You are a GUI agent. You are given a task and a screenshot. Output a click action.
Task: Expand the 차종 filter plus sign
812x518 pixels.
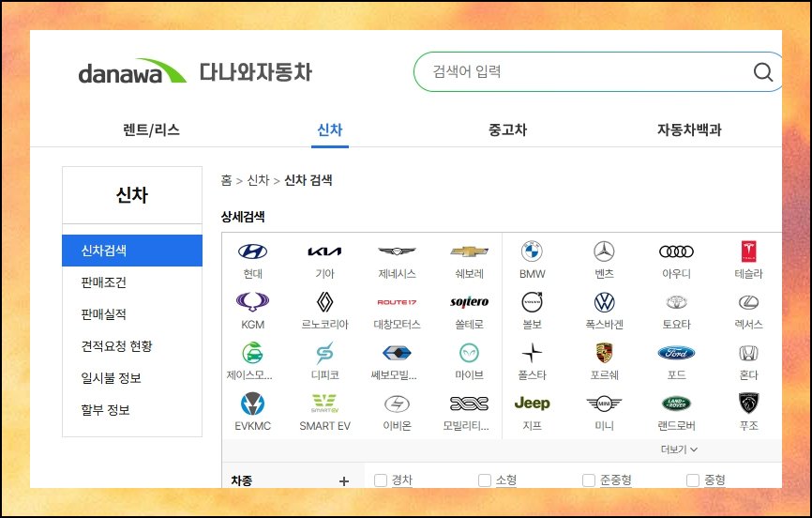pos(344,481)
